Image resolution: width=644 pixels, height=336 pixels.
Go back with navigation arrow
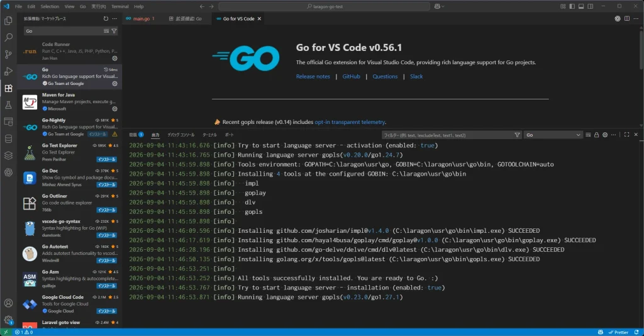click(202, 6)
